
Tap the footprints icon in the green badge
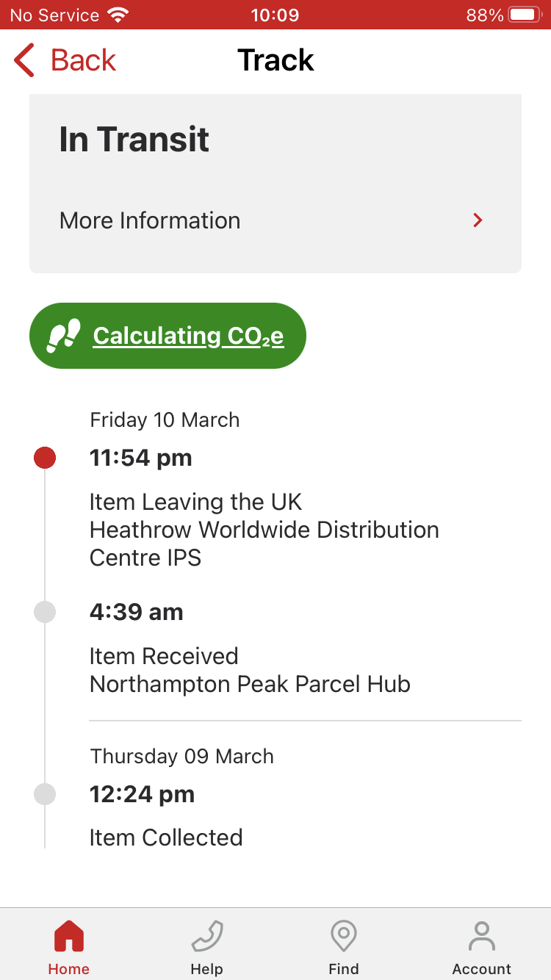(63, 336)
